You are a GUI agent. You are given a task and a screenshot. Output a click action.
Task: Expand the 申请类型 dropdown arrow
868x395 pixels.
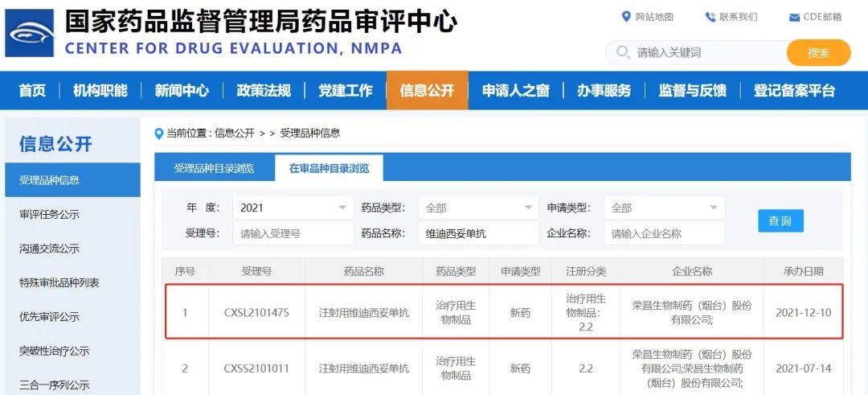(x=713, y=208)
